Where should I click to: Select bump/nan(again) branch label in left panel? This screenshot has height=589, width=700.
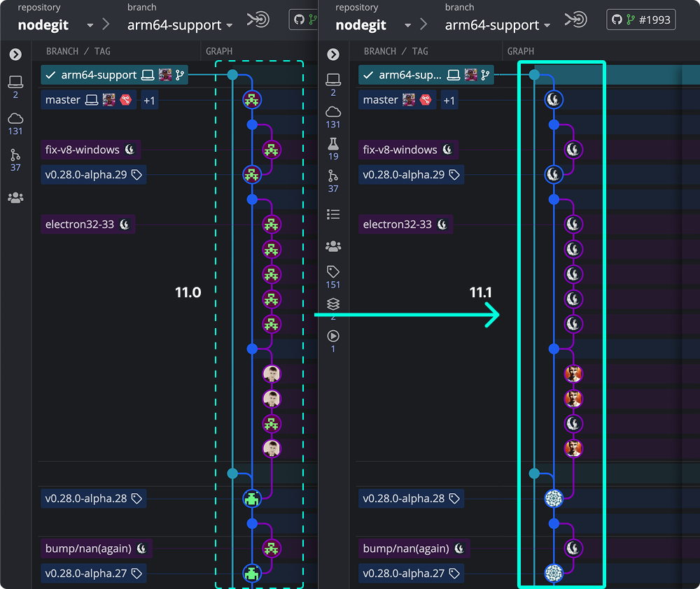tap(97, 548)
